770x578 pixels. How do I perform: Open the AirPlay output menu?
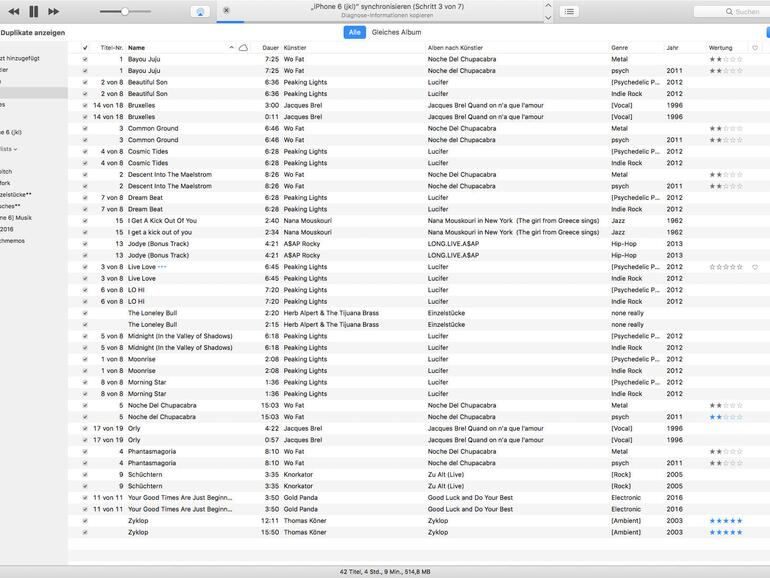tap(200, 12)
